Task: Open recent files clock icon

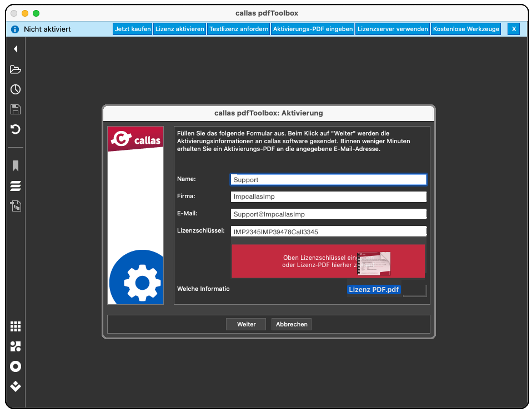Action: [16, 89]
